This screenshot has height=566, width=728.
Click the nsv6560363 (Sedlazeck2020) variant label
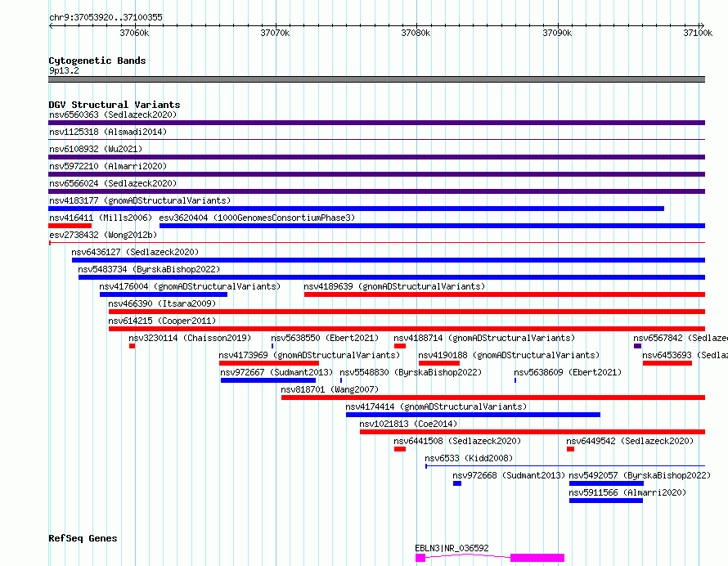pyautogui.click(x=113, y=115)
